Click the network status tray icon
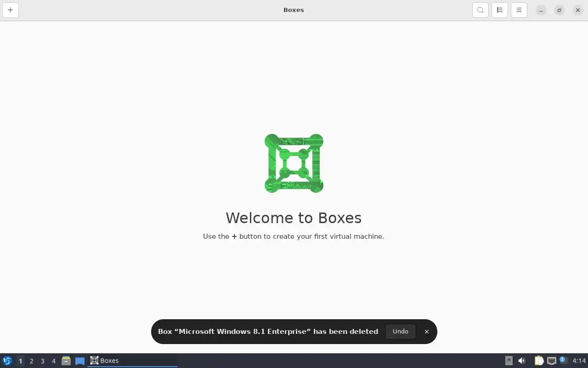588x368 pixels. (552, 361)
